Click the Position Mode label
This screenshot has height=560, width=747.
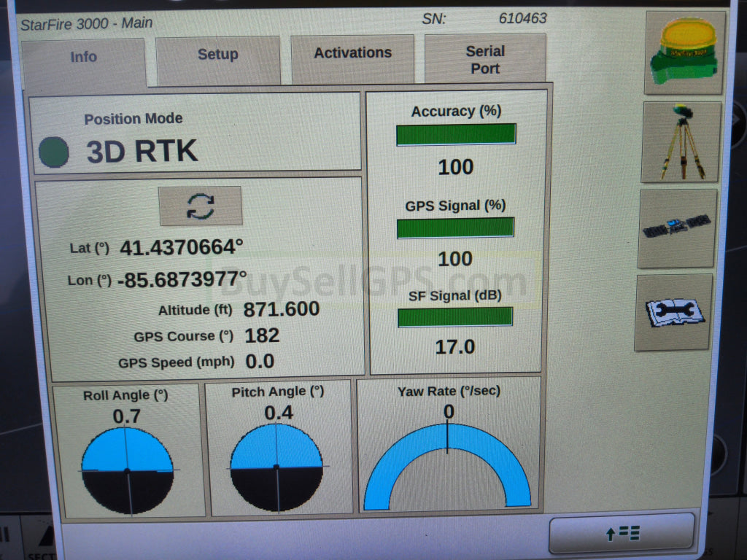(x=133, y=119)
